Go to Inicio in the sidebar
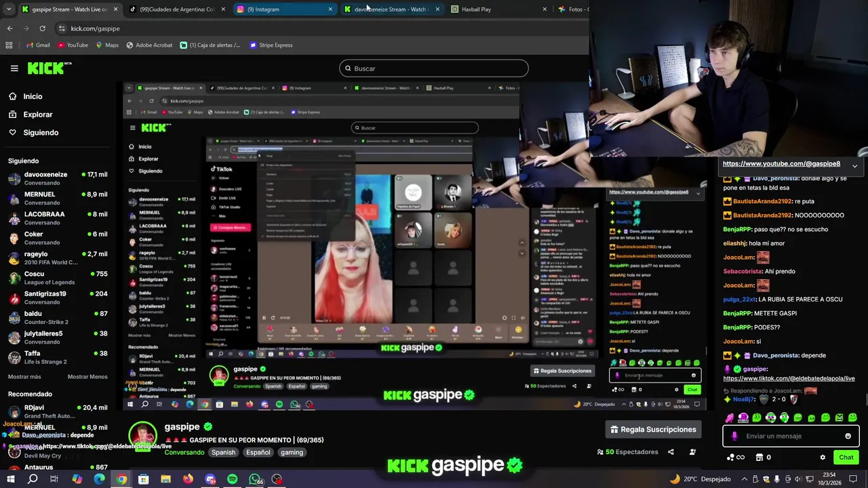This screenshot has width=868, height=488. (25, 96)
